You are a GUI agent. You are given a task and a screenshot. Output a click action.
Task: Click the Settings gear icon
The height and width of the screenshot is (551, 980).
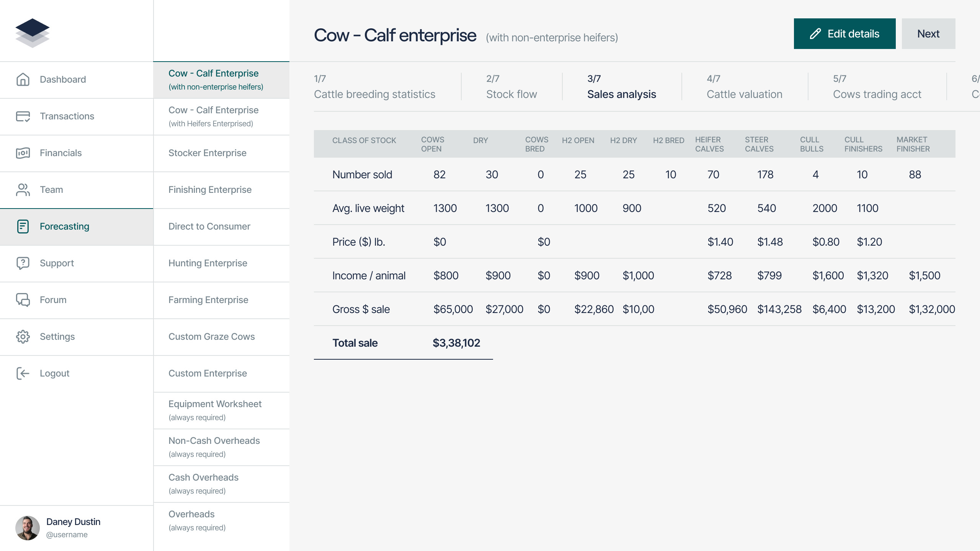click(23, 337)
